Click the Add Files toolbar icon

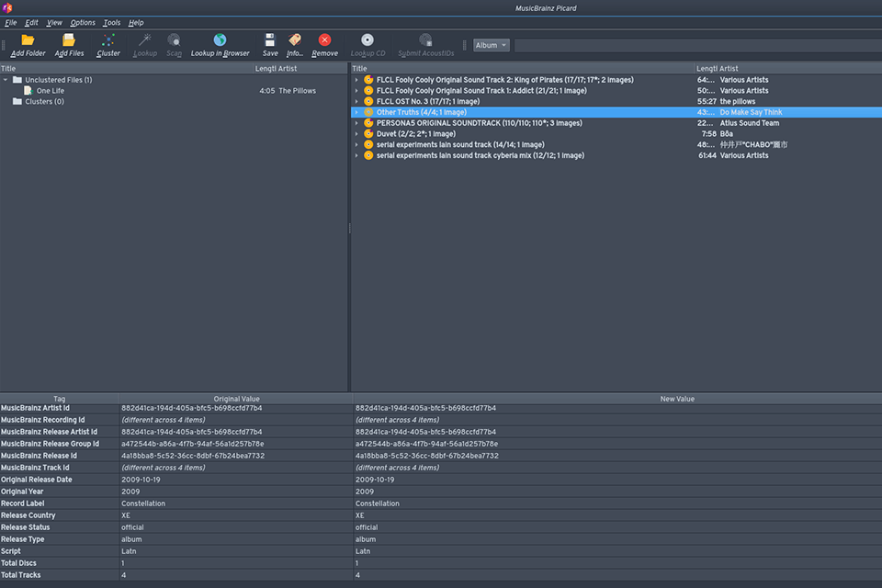pos(71,40)
